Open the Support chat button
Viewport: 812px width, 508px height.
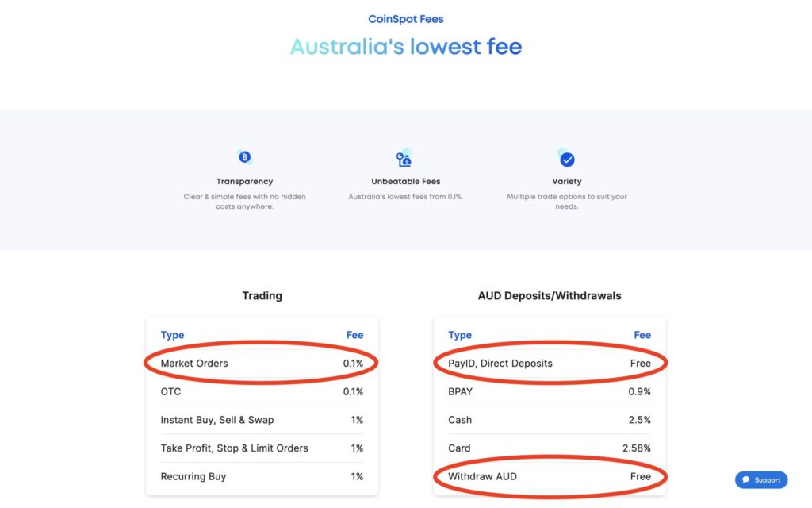coord(761,479)
